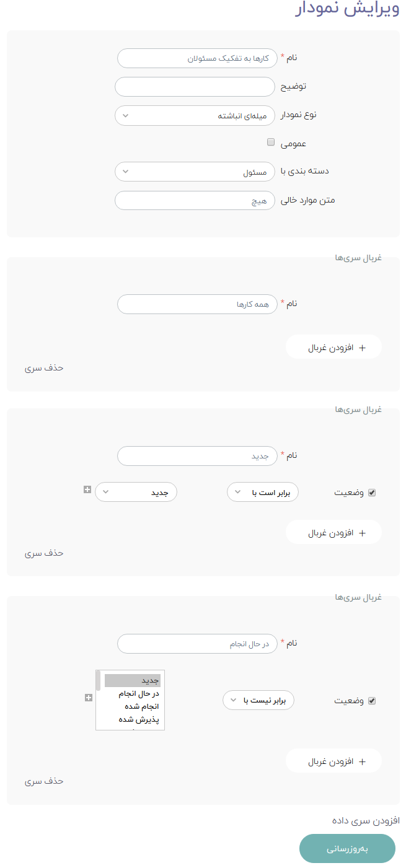Click حذف سری for در حال انجام series
Viewport: 406px width, 868px height.
45,781
